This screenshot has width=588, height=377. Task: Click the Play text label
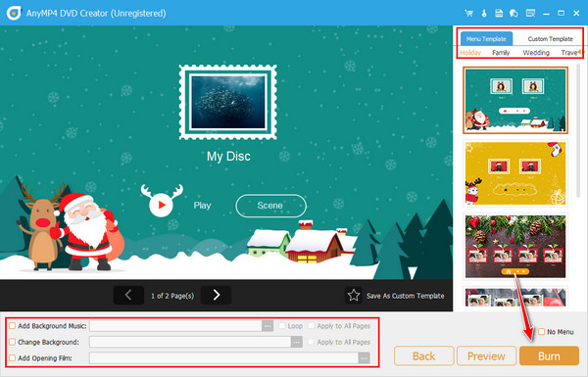coord(202,206)
